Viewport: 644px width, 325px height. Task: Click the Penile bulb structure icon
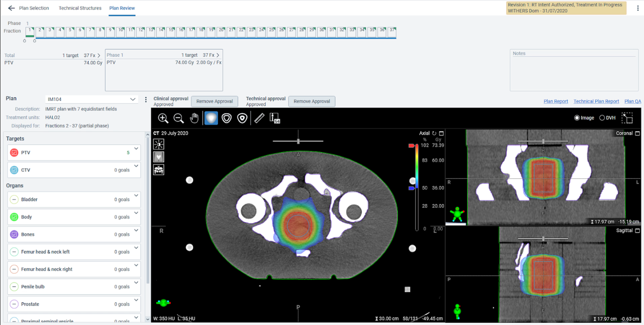click(14, 287)
